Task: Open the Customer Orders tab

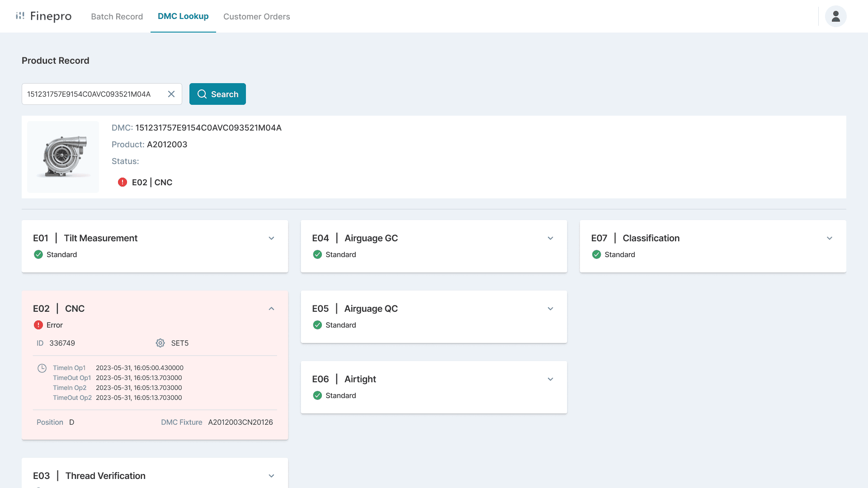Action: pyautogui.click(x=256, y=16)
